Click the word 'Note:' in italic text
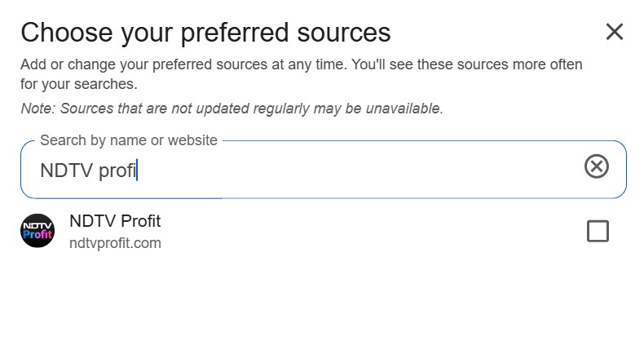 coord(38,108)
